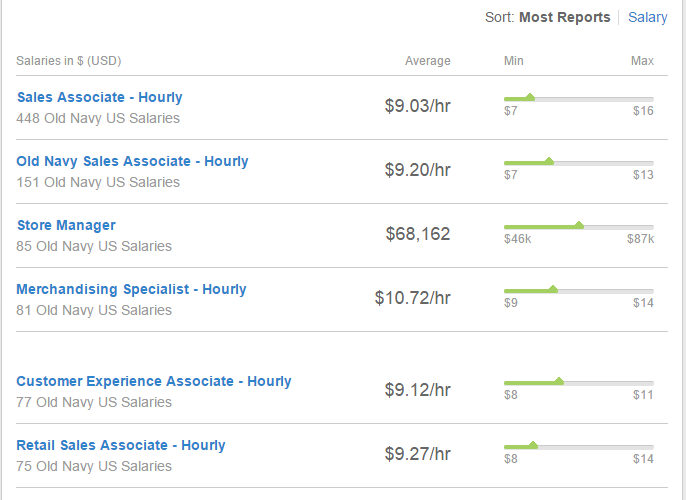Screen dimensions: 686x500
Task: Click the 448 Old Navy US Salaries text
Action: pyautogui.click(x=98, y=118)
